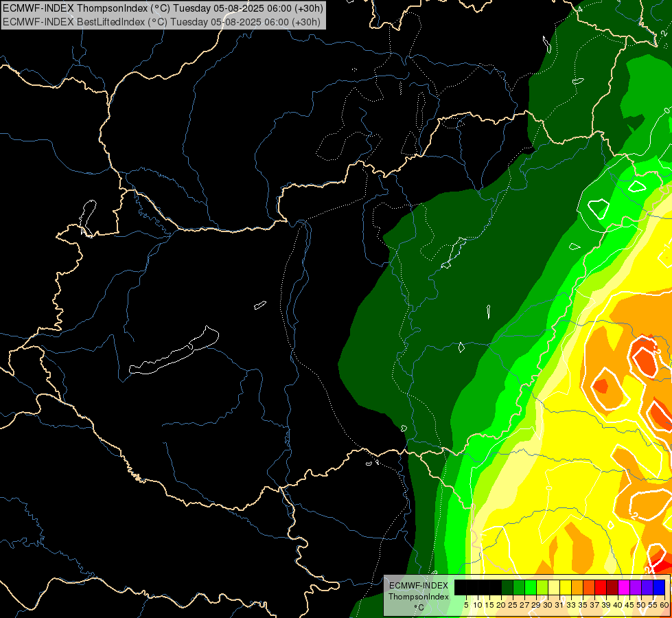Click the red 37–39 legend swatch
Image resolution: width=672 pixels, height=618 pixels.
click(x=601, y=588)
